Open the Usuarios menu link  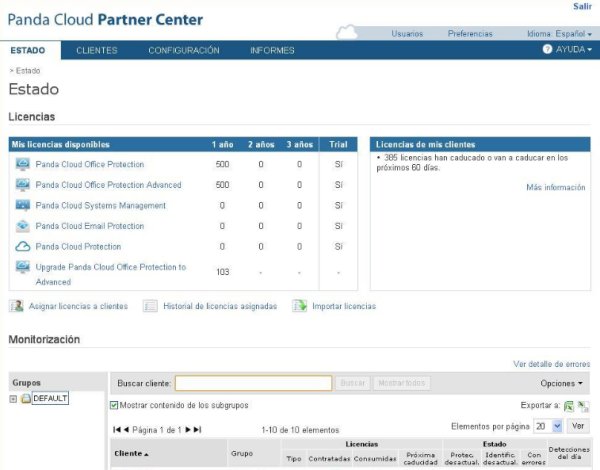[407, 34]
